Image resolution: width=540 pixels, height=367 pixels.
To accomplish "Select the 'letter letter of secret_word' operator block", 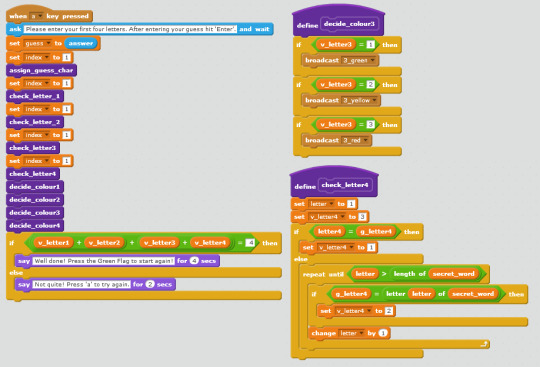I will pos(442,294).
